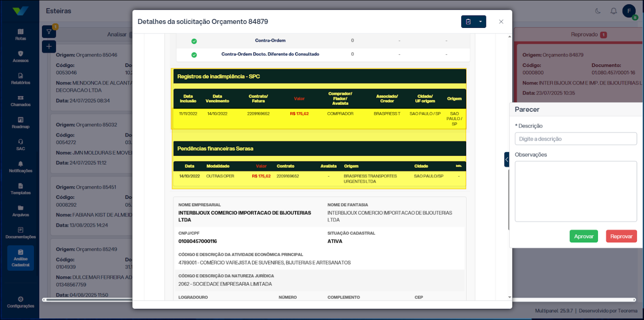Click the Aprovar button
The height and width of the screenshot is (320, 644).
(583, 236)
